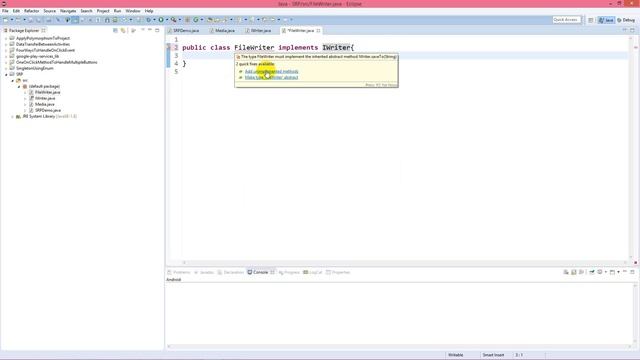This screenshot has width=640, height=360.
Task: Maximize the Package Explorer view
Action: [157, 30]
